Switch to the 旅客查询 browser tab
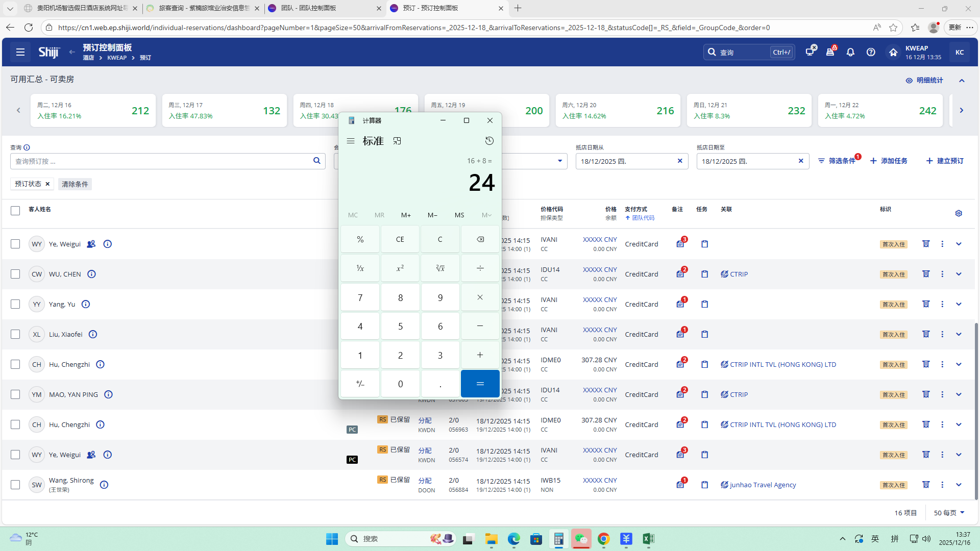 [x=202, y=8]
